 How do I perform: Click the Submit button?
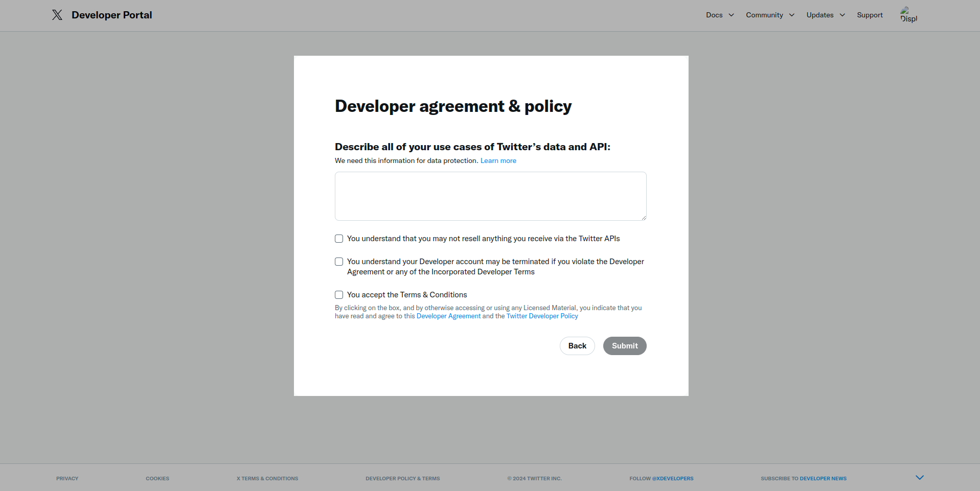click(x=625, y=346)
